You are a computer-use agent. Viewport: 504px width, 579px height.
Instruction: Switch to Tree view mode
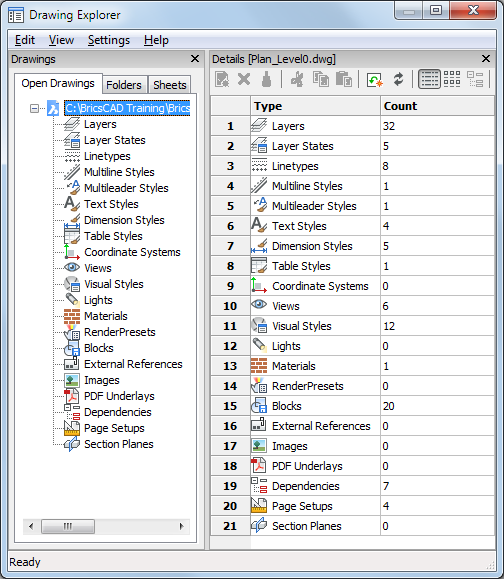click(x=475, y=79)
